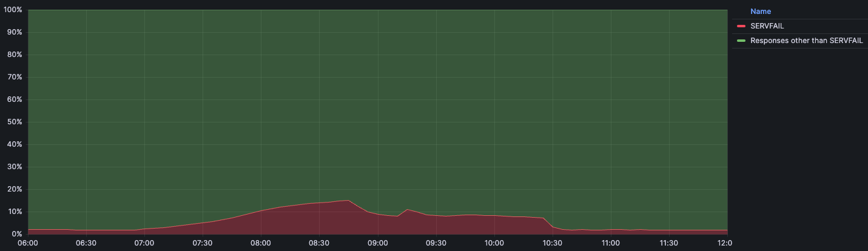Click the 06:30 time axis label

86,243
